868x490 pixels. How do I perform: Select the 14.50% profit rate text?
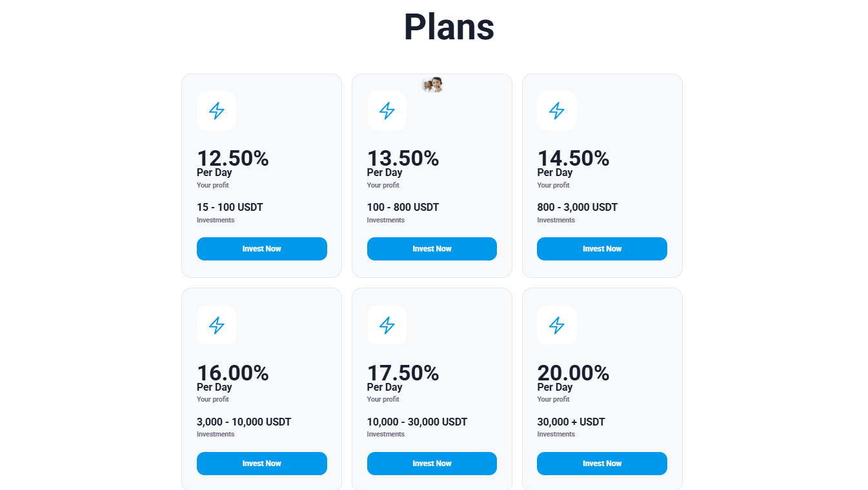573,158
